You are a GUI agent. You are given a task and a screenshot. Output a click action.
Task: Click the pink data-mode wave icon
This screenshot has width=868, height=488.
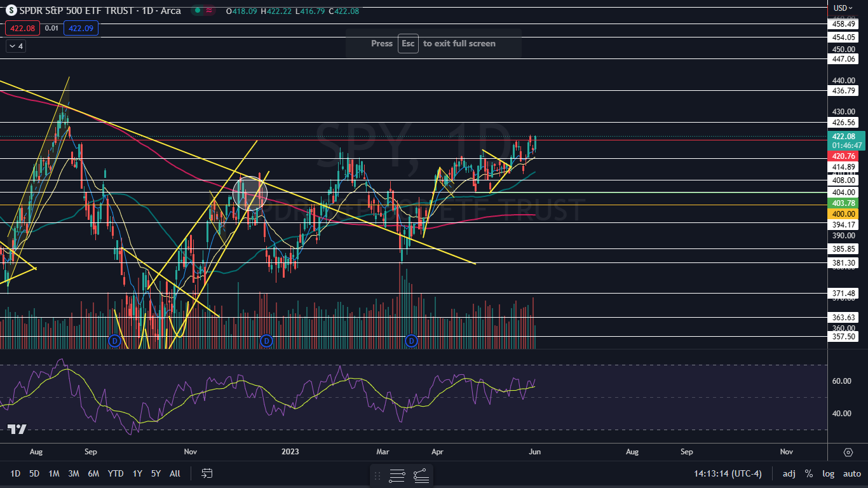(x=209, y=10)
